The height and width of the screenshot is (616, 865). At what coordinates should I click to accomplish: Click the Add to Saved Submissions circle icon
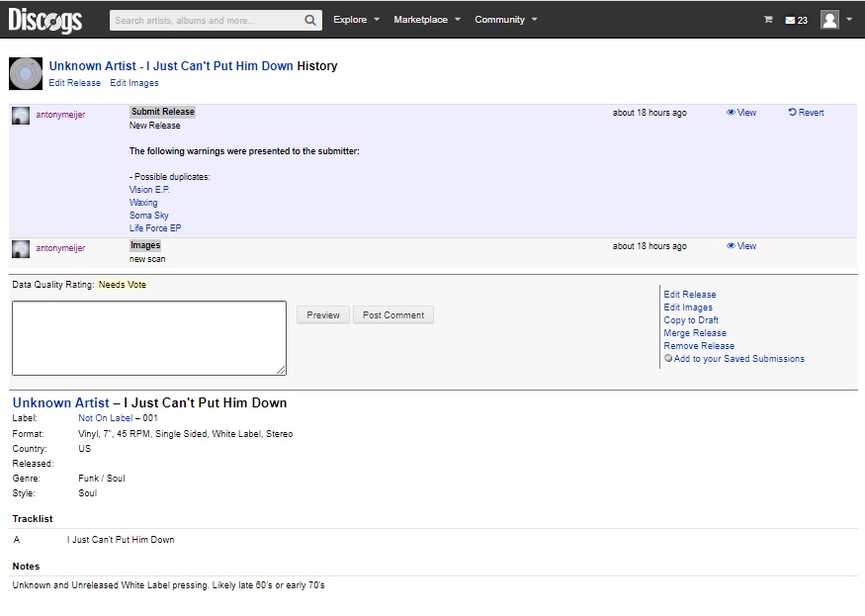pyautogui.click(x=668, y=358)
